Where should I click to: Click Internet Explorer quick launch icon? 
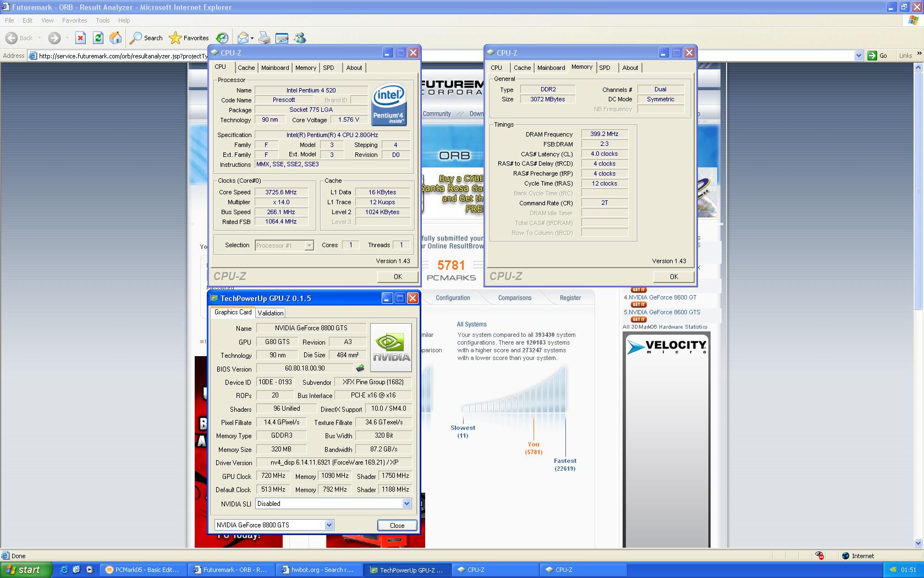point(64,570)
